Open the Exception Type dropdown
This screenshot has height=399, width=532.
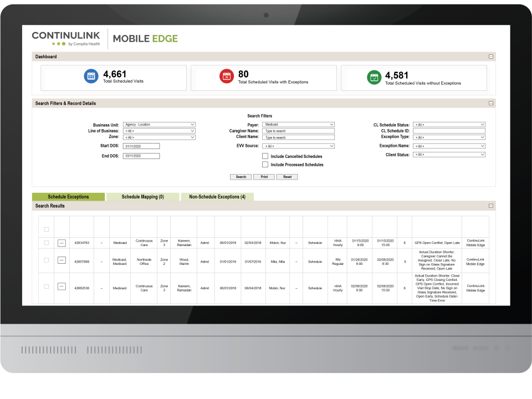click(x=449, y=137)
